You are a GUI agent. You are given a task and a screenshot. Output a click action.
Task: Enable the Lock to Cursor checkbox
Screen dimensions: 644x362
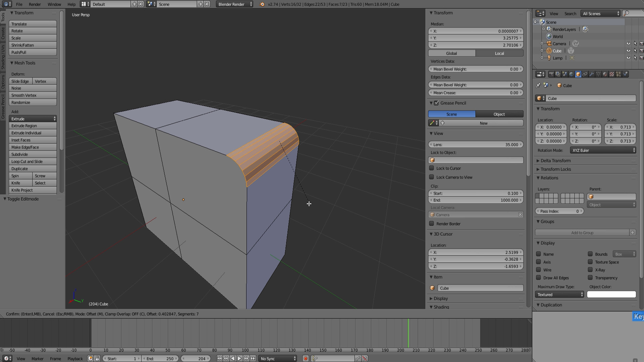coord(431,168)
